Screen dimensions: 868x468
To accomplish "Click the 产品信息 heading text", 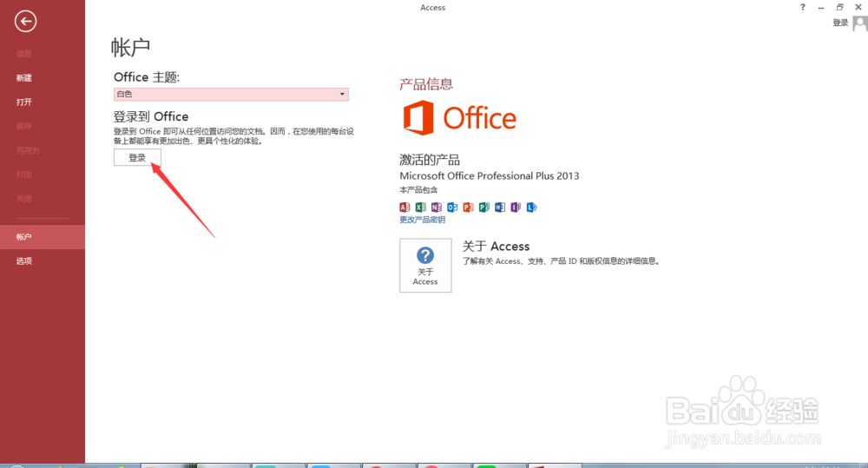I will (426, 84).
